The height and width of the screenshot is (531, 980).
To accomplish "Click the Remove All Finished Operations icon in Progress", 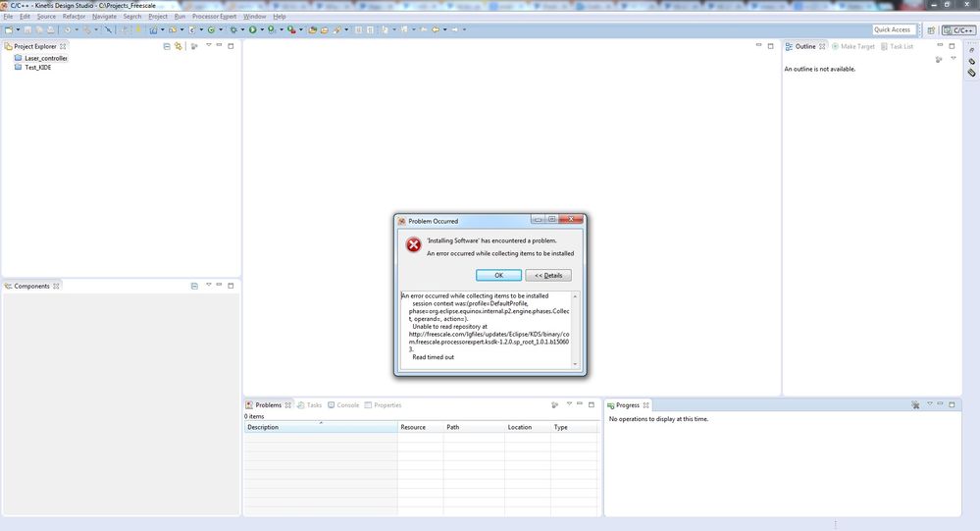I will (x=915, y=405).
